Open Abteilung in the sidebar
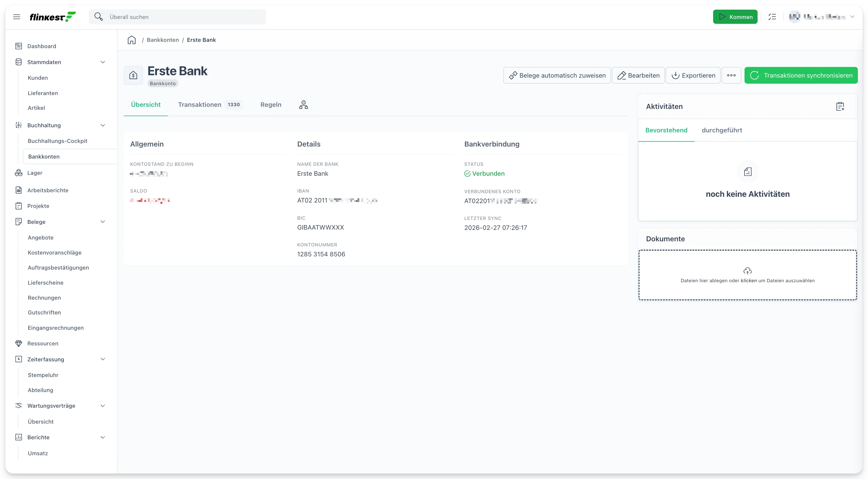 [40, 390]
